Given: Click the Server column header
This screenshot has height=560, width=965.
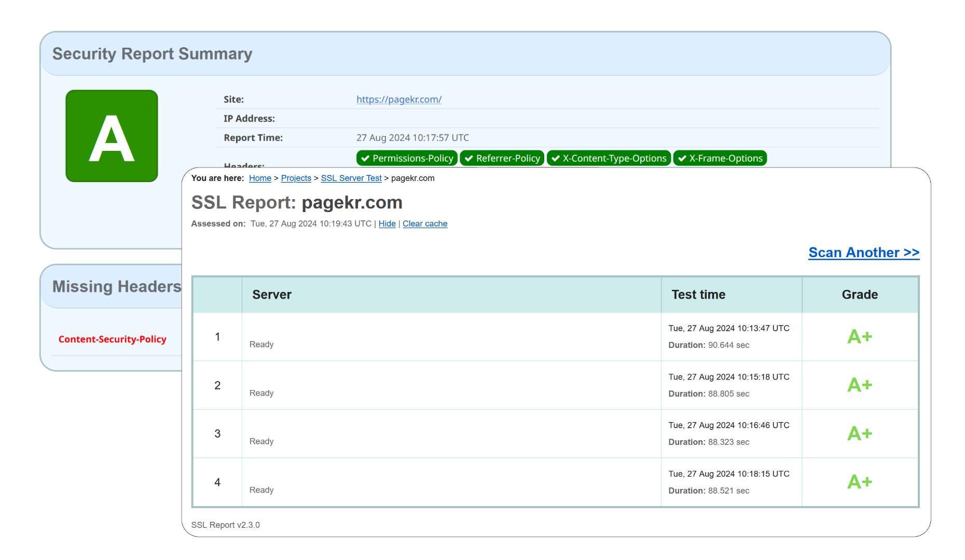Looking at the screenshot, I should 272,295.
